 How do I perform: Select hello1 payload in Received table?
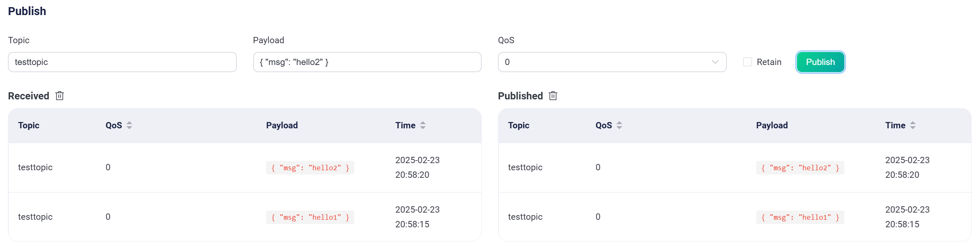(310, 217)
